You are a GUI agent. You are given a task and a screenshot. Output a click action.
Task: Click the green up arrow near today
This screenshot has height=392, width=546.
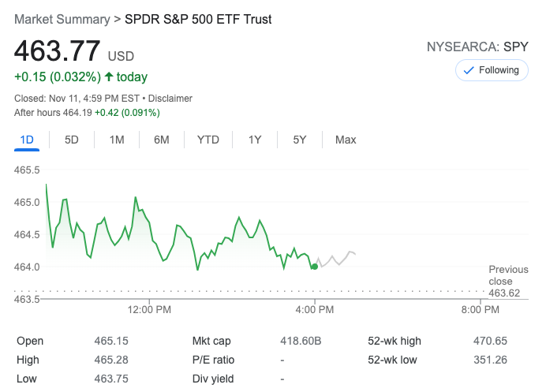(x=109, y=77)
